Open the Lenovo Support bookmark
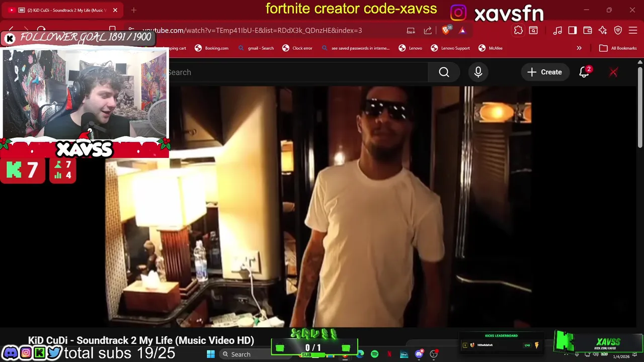Screen dimensions: 644x362 point(450,48)
